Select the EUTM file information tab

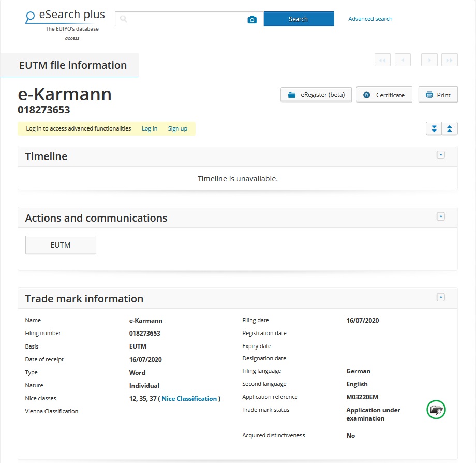(72, 65)
